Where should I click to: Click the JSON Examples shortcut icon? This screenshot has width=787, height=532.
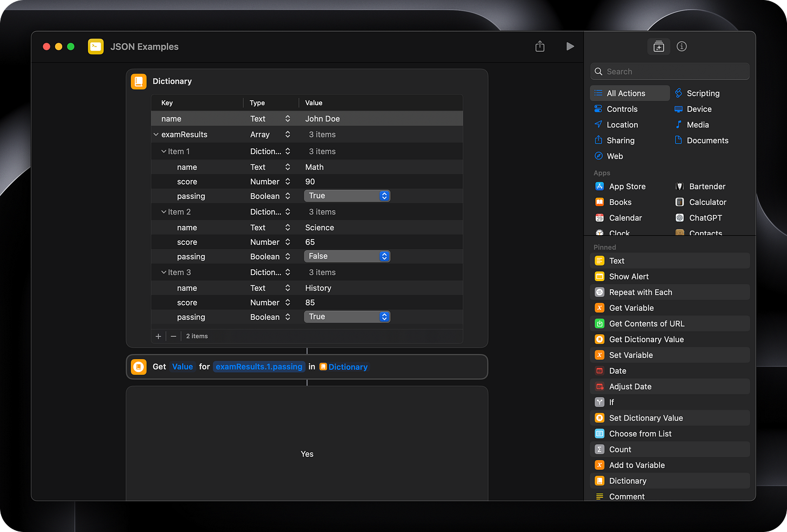96,46
